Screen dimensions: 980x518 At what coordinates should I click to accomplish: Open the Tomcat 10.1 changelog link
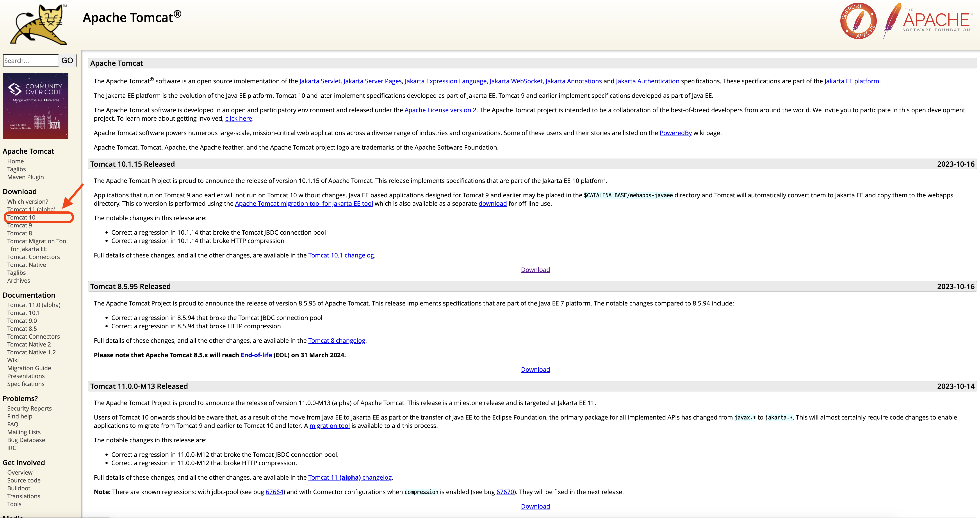click(x=341, y=255)
